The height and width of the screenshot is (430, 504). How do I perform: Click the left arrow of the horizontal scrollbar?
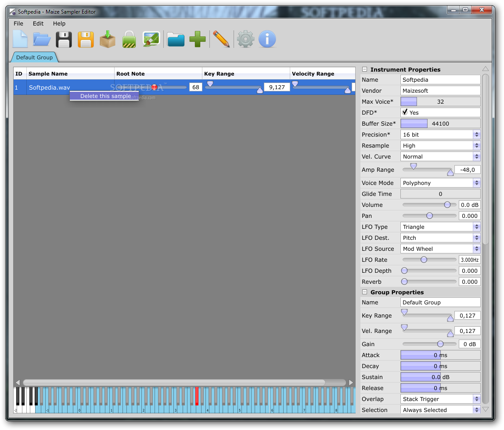tap(18, 383)
